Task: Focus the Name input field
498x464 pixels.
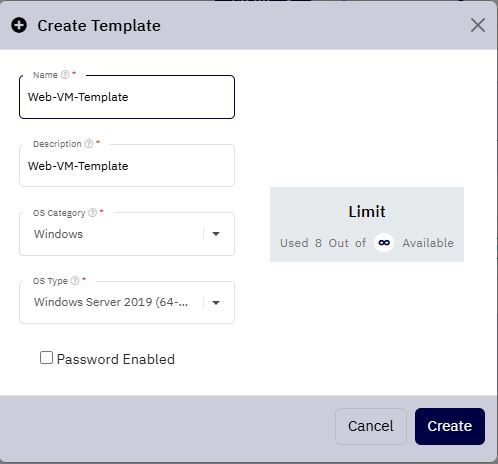Action: coord(127,97)
